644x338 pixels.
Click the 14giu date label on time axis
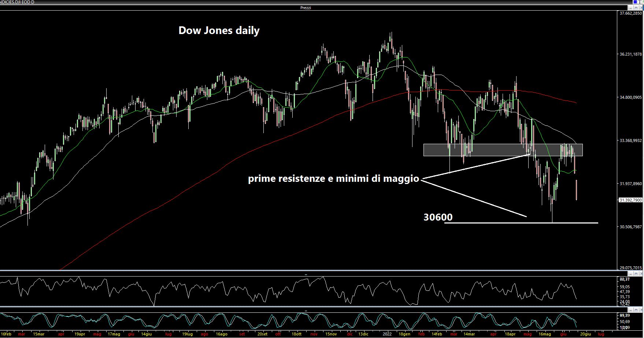coord(146,334)
